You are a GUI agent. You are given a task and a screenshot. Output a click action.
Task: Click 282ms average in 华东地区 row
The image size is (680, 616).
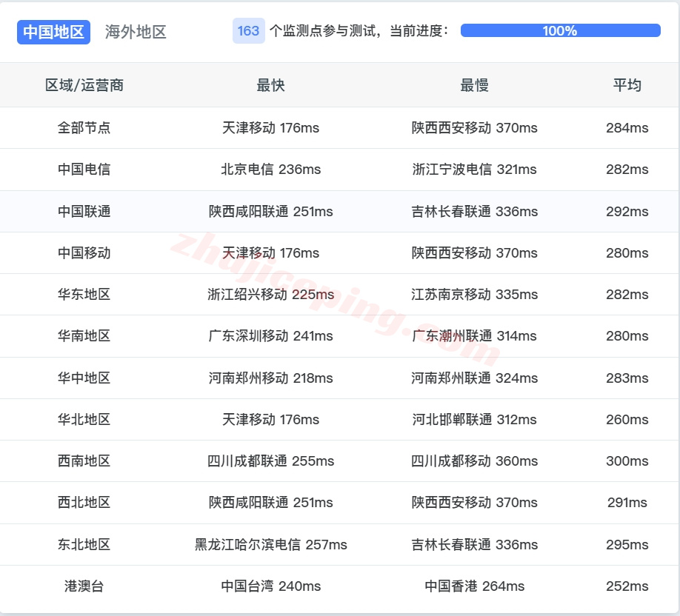[x=627, y=295]
